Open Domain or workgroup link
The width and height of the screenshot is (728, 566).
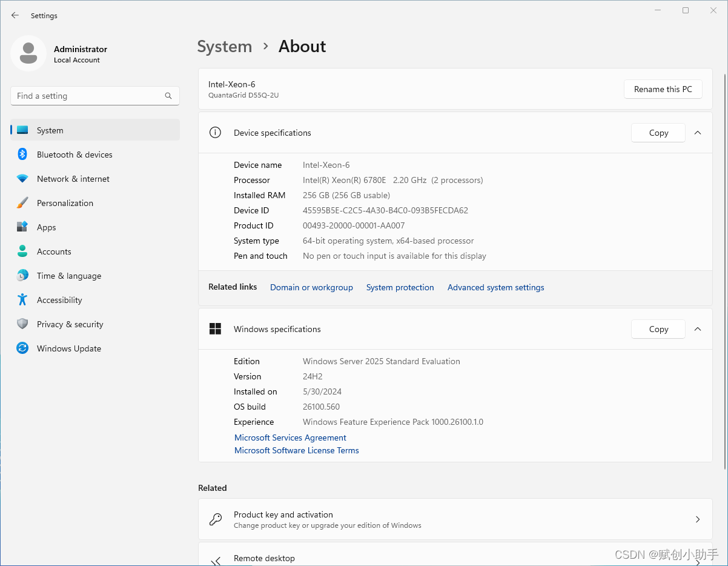coord(311,287)
